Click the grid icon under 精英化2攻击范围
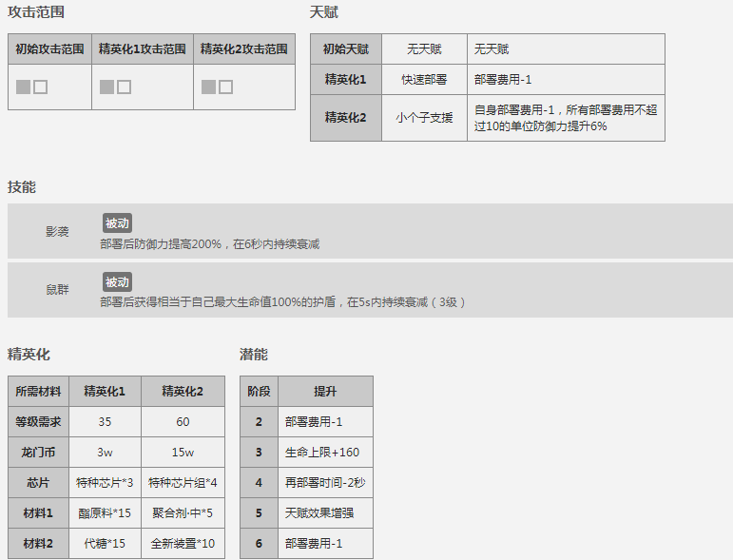 click(217, 87)
